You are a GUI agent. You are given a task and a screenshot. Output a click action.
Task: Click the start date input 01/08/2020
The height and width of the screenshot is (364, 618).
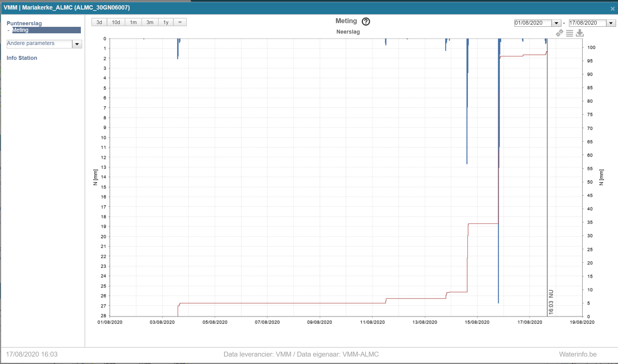coord(533,23)
